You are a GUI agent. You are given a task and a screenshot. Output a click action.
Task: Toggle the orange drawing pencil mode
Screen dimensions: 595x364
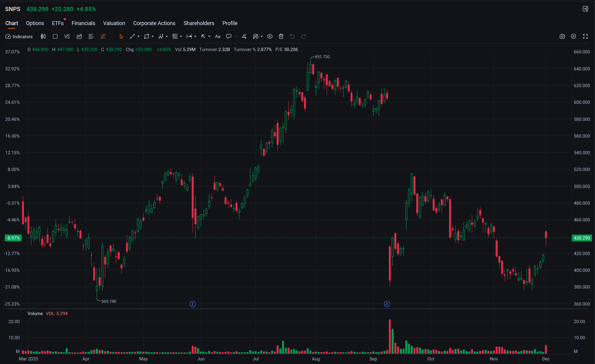pyautogui.click(x=103, y=36)
